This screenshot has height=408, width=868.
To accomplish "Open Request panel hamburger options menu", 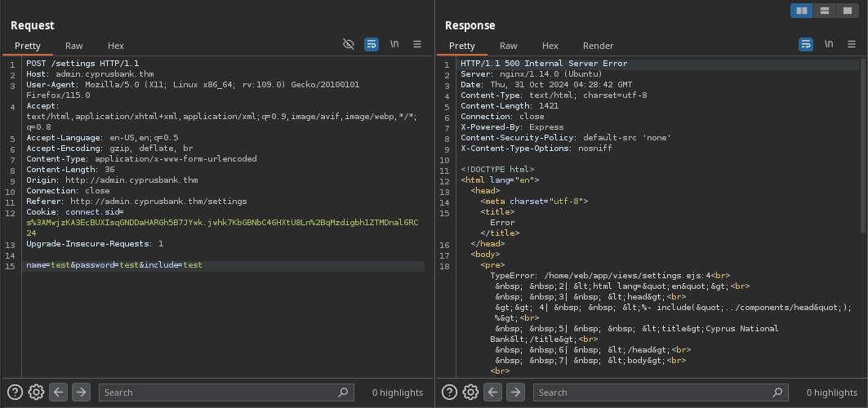I will pyautogui.click(x=417, y=44).
